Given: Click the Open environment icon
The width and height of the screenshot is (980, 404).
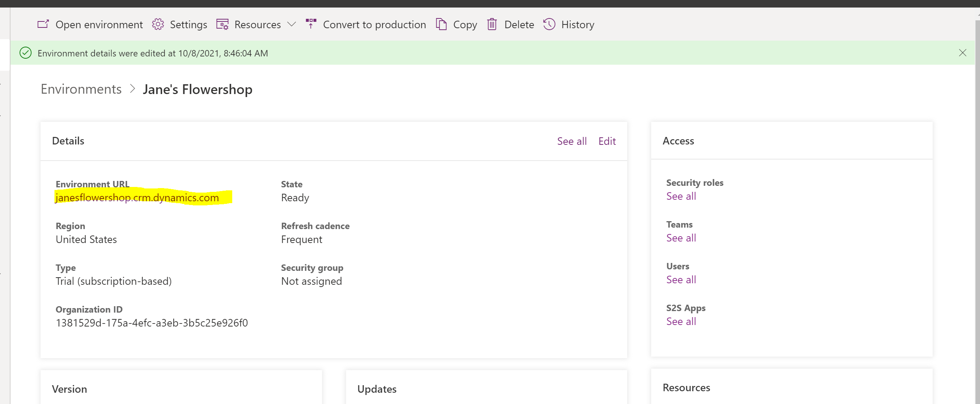Looking at the screenshot, I should pyautogui.click(x=43, y=24).
